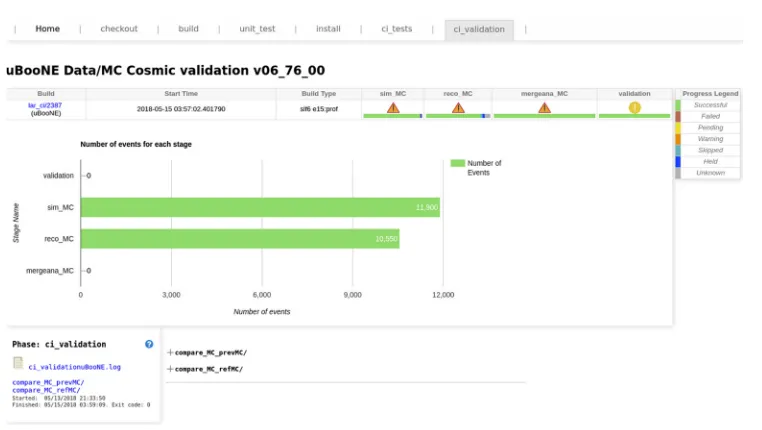This screenshot has width=762, height=430.
Task: Click the teal Skipped legend swatch
Action: 678,150
